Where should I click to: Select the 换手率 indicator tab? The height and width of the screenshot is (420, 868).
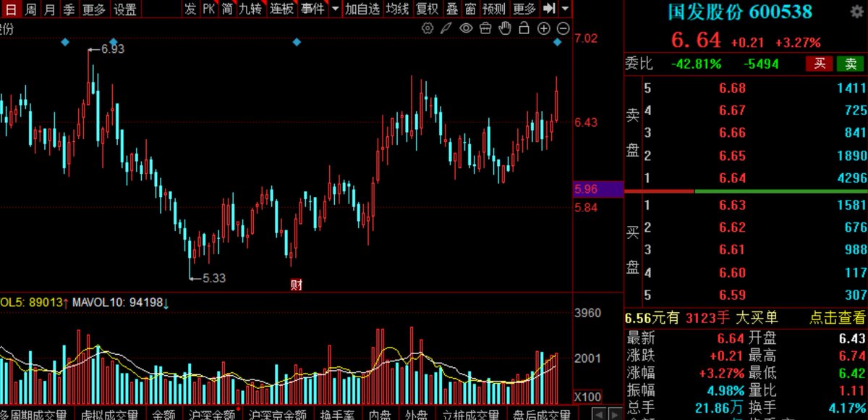point(336,415)
